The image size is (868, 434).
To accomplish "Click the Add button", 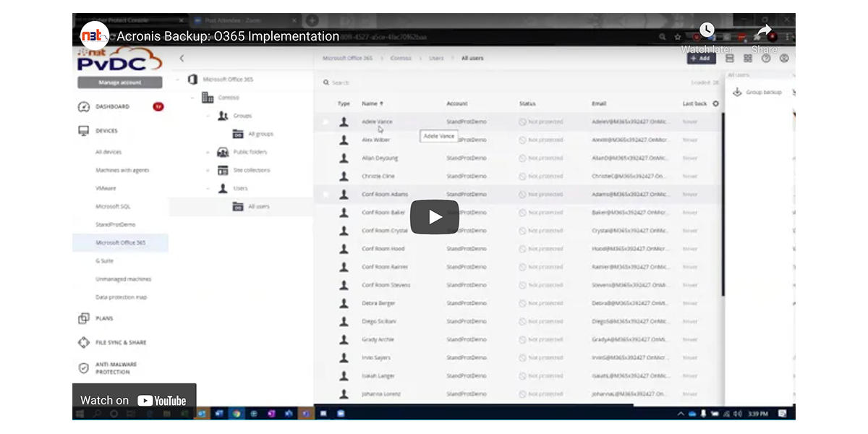I will [x=702, y=58].
